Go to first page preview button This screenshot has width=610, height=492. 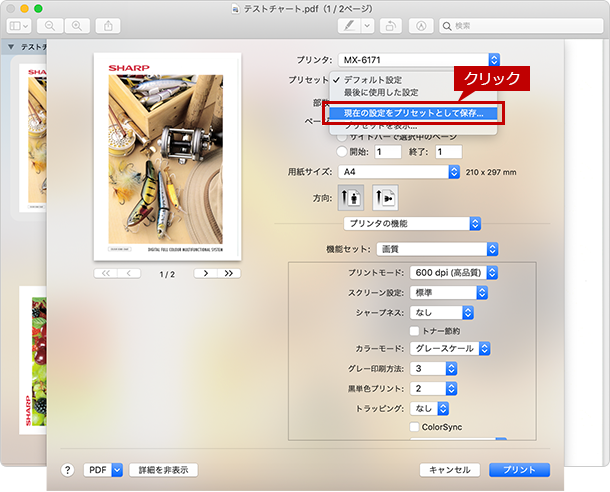[105, 273]
